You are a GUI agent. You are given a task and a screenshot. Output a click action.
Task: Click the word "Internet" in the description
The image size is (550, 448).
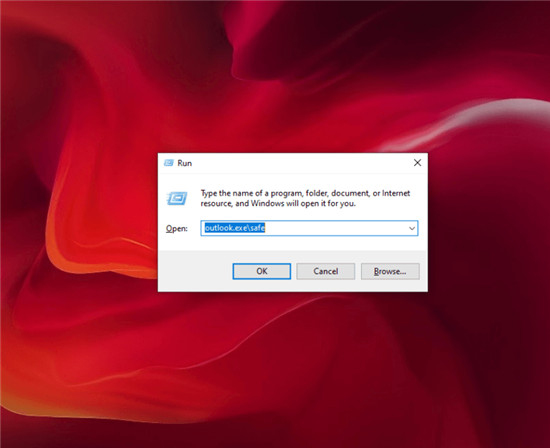[x=396, y=193]
